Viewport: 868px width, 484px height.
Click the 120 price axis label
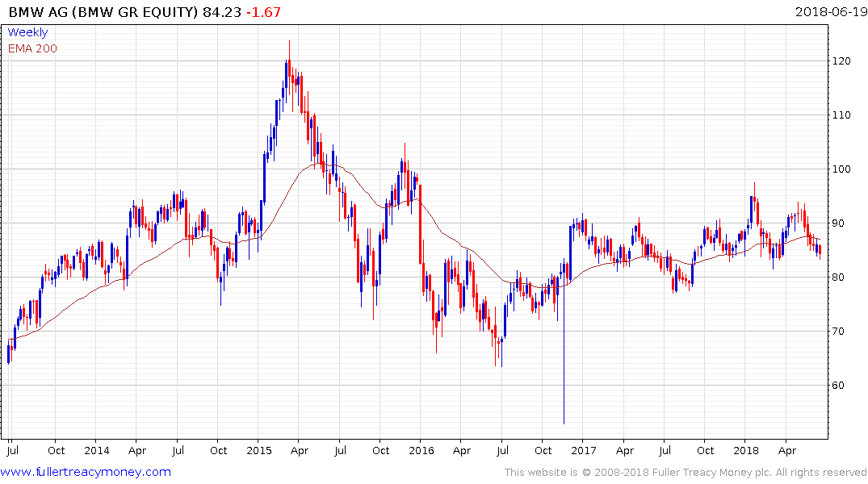pyautogui.click(x=841, y=60)
